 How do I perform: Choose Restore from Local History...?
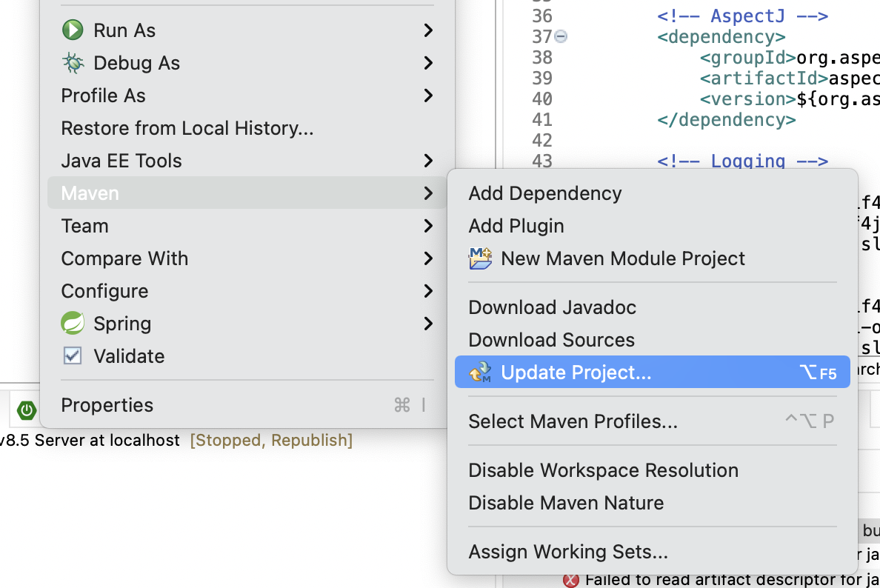247,128
